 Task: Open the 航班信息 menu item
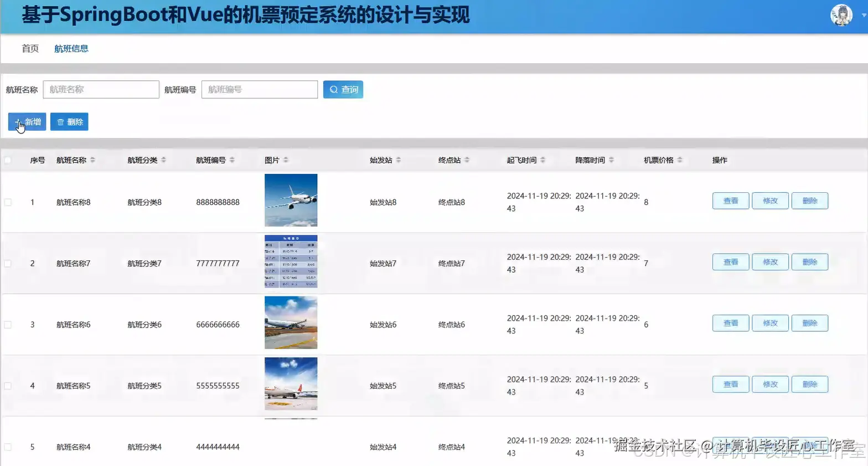tap(71, 49)
